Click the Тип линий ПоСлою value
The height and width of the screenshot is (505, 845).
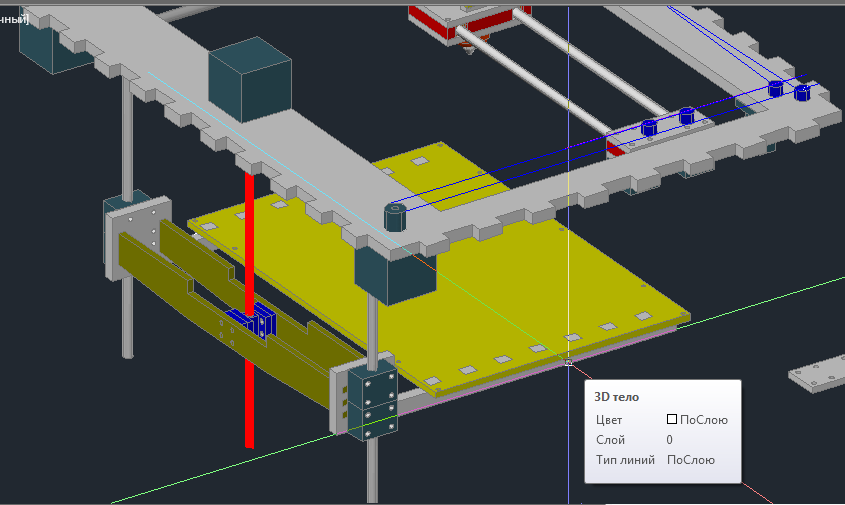coord(690,460)
